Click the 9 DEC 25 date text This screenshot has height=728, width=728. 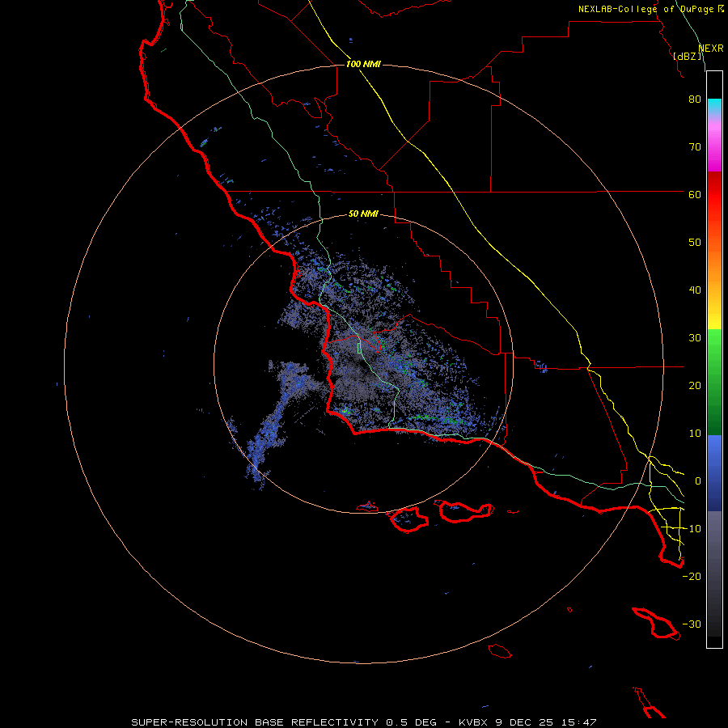coord(524,722)
